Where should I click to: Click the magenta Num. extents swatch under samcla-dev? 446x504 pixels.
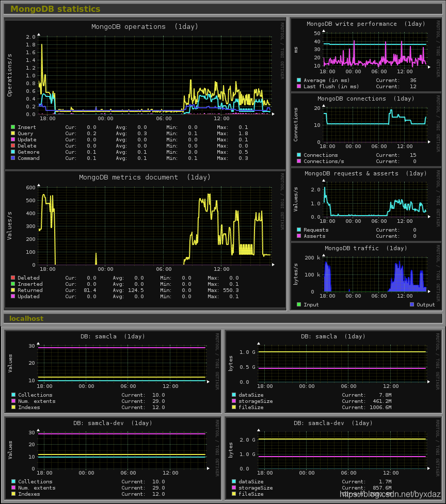point(13,488)
